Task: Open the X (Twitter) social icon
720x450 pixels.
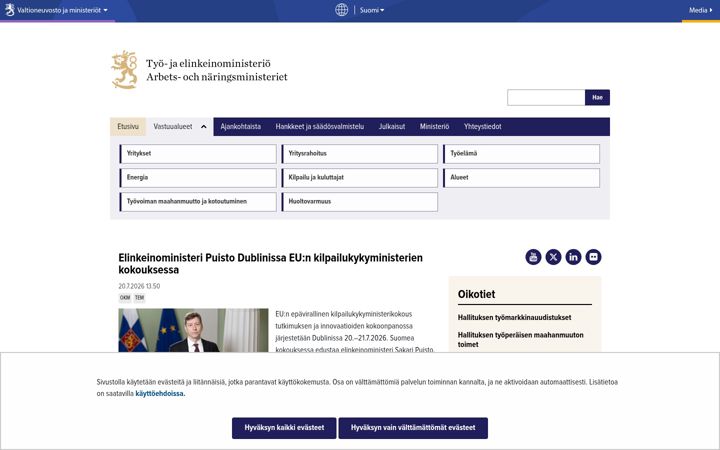Action: tap(553, 257)
